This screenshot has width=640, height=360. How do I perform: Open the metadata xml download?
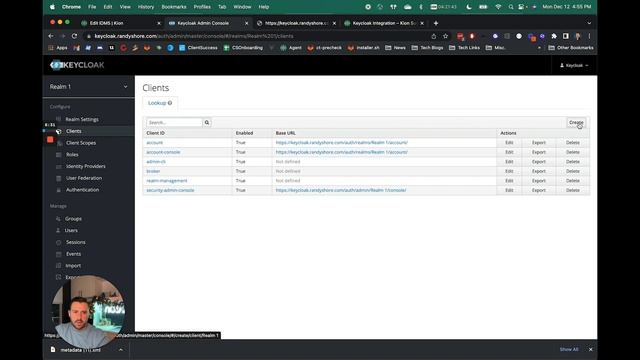coord(80,350)
